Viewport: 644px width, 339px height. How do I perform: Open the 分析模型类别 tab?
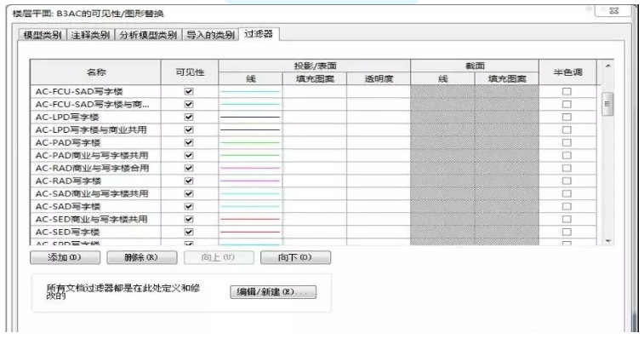pyautogui.click(x=148, y=35)
